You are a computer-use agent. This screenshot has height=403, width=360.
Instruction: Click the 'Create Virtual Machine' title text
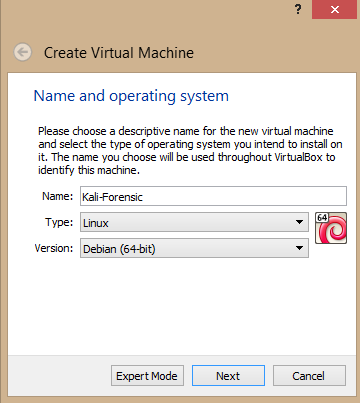pyautogui.click(x=119, y=53)
